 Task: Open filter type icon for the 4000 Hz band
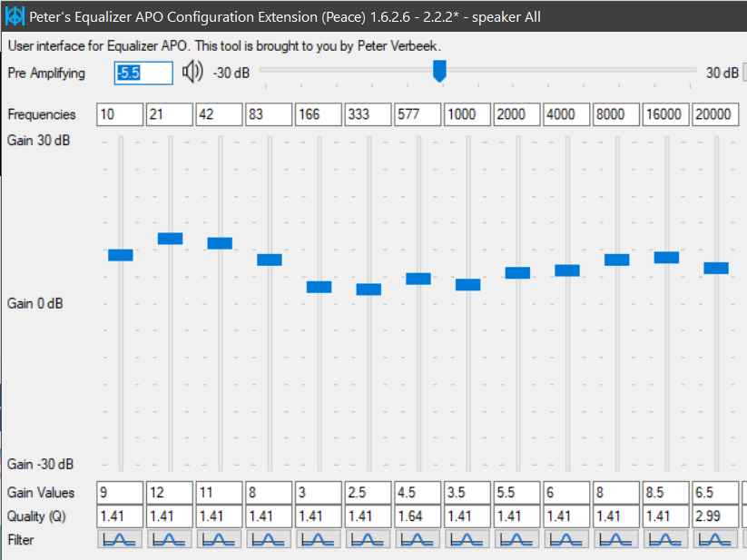[x=565, y=539]
